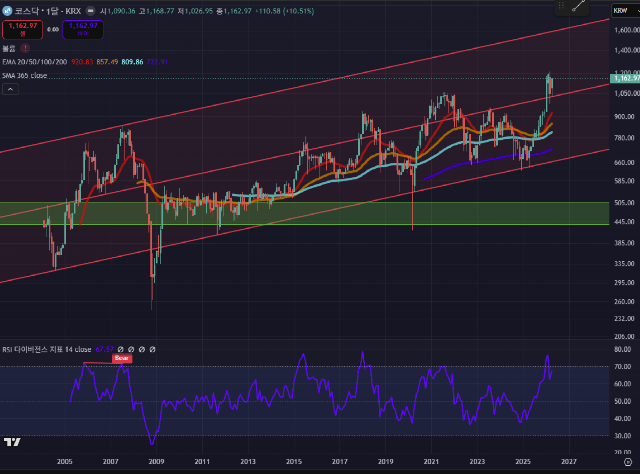Click the red exclamation error icon next to 볼륨
The height and width of the screenshot is (474, 640).
pyautogui.click(x=25, y=48)
